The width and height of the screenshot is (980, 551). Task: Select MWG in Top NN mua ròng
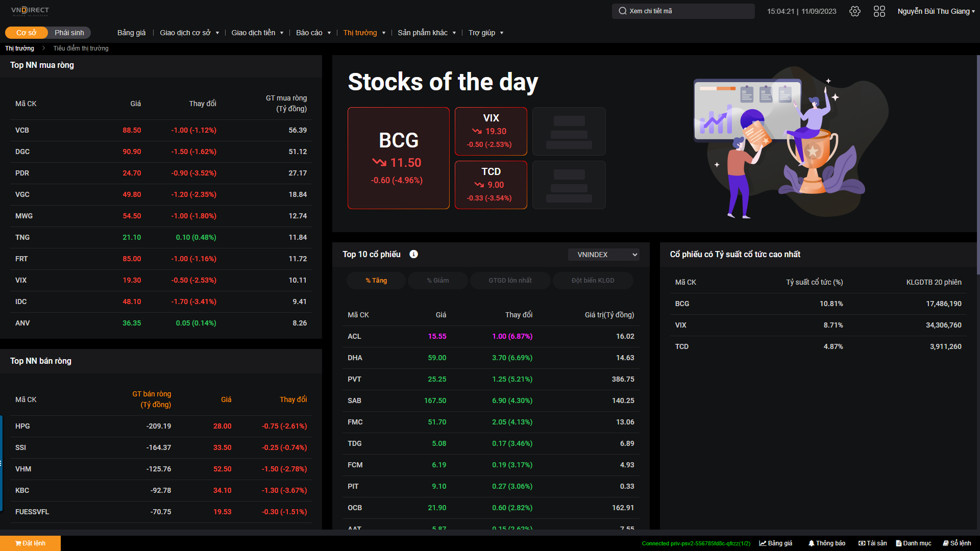coord(161,216)
